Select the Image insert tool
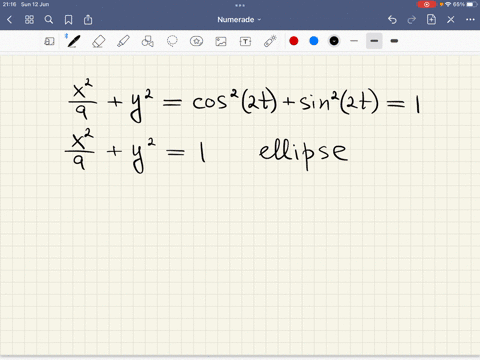Image resolution: width=480 pixels, height=360 pixels. pos(221,41)
